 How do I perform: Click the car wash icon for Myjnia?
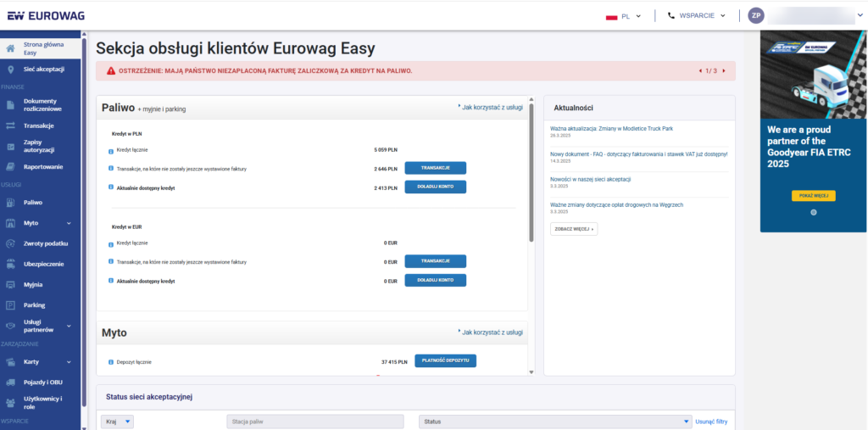[10, 285]
